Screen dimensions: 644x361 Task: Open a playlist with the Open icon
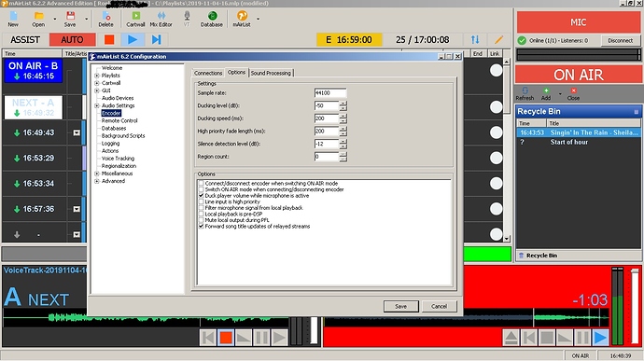(38, 19)
